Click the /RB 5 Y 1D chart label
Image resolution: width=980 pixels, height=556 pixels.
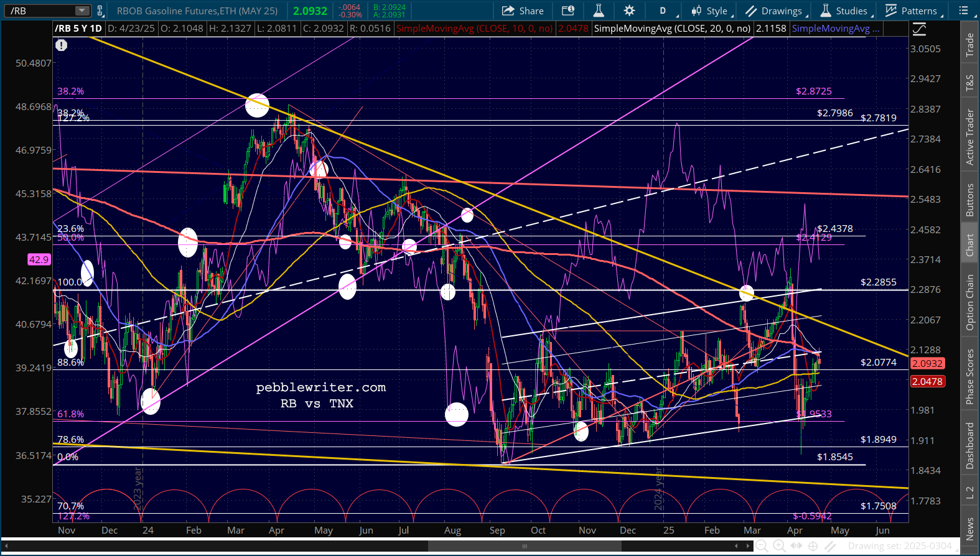[78, 29]
